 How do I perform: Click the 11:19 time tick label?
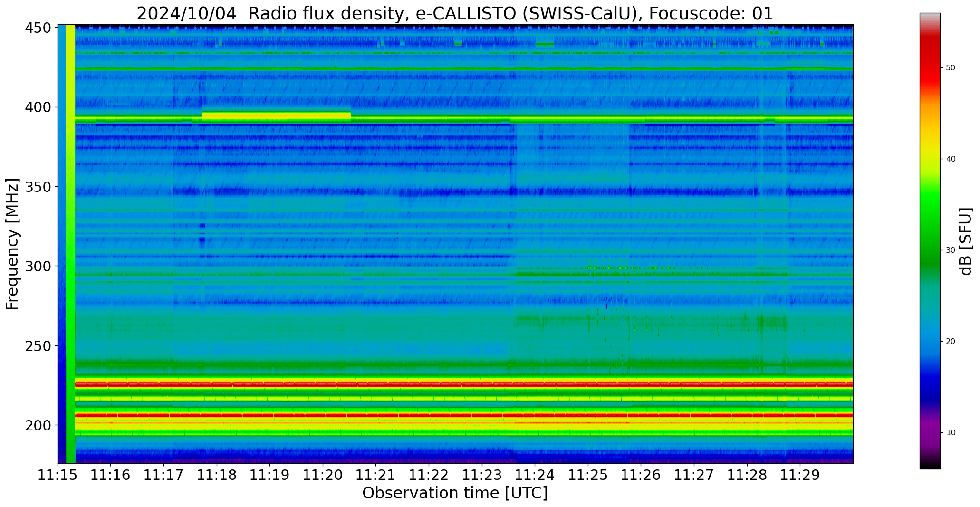[269, 475]
